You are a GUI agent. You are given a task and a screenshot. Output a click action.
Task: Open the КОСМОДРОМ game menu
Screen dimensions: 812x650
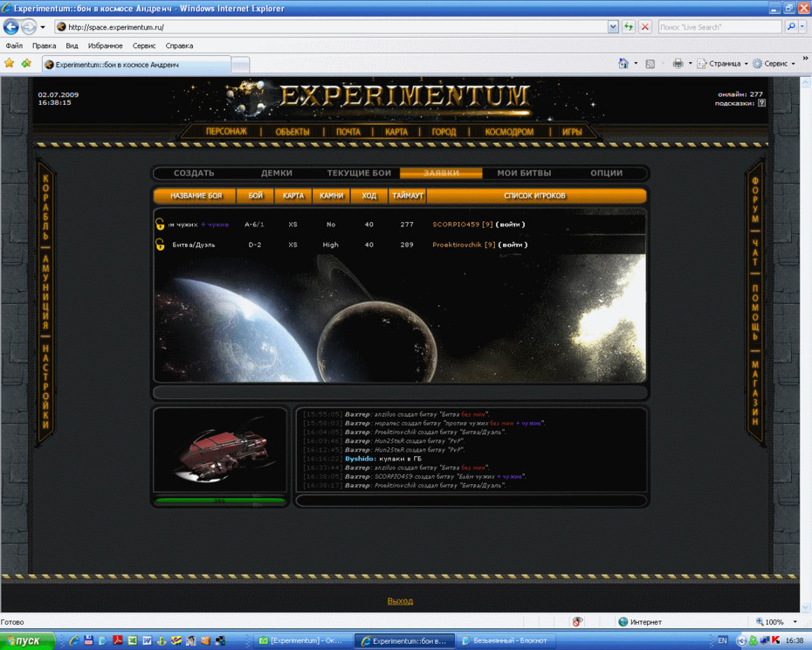[x=509, y=132]
